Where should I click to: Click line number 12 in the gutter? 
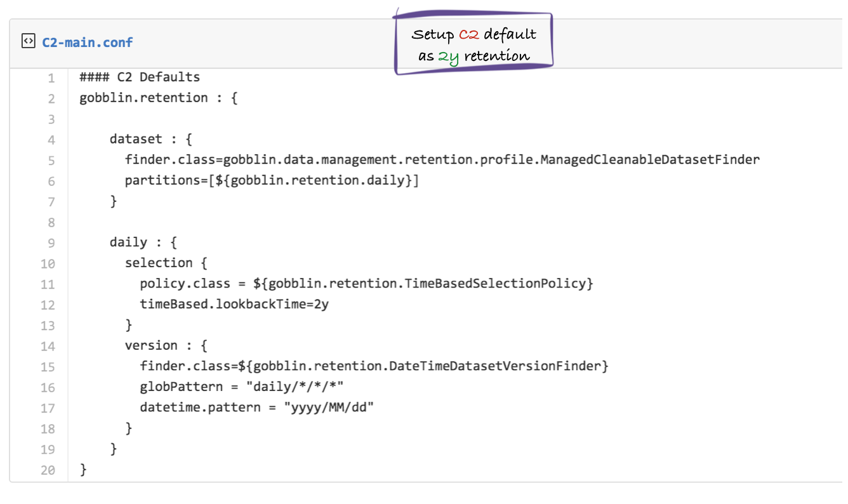tap(48, 305)
